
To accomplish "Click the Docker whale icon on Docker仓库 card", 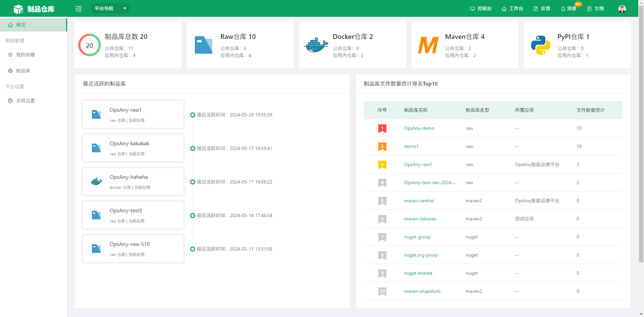I will pos(316,45).
